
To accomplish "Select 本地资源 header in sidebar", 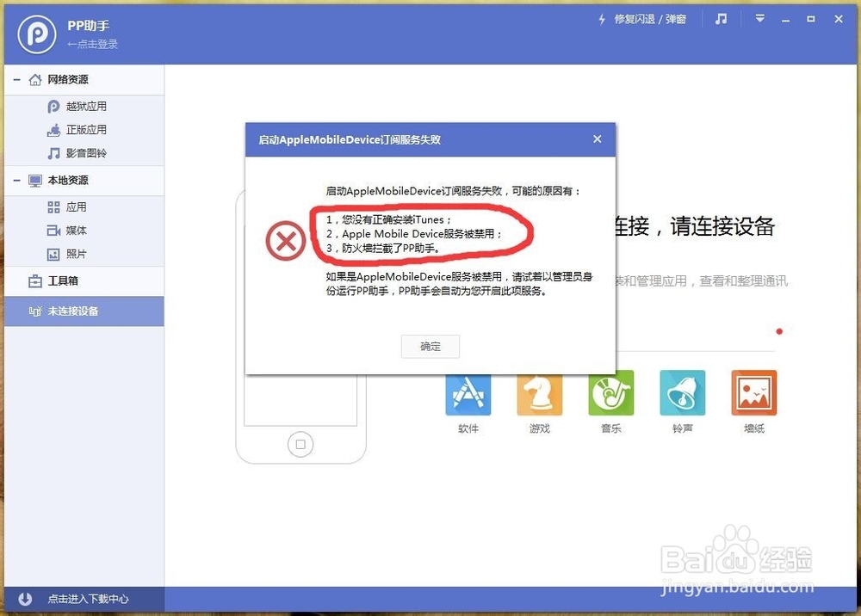I will click(67, 180).
